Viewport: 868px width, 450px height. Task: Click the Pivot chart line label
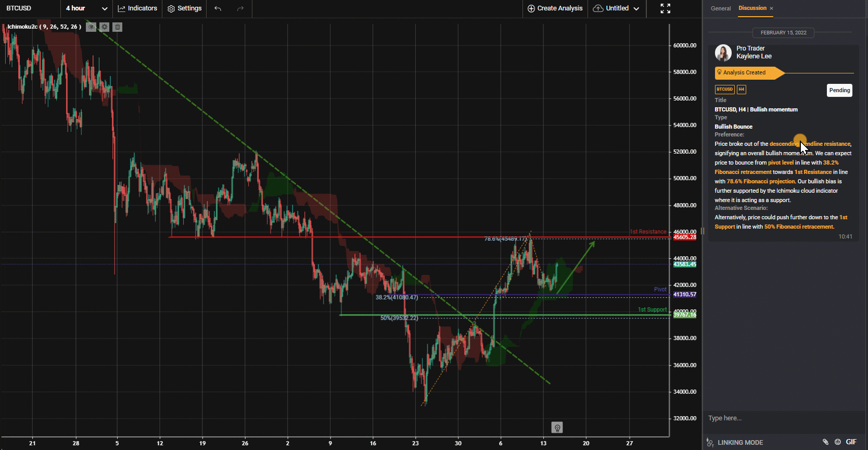660,289
